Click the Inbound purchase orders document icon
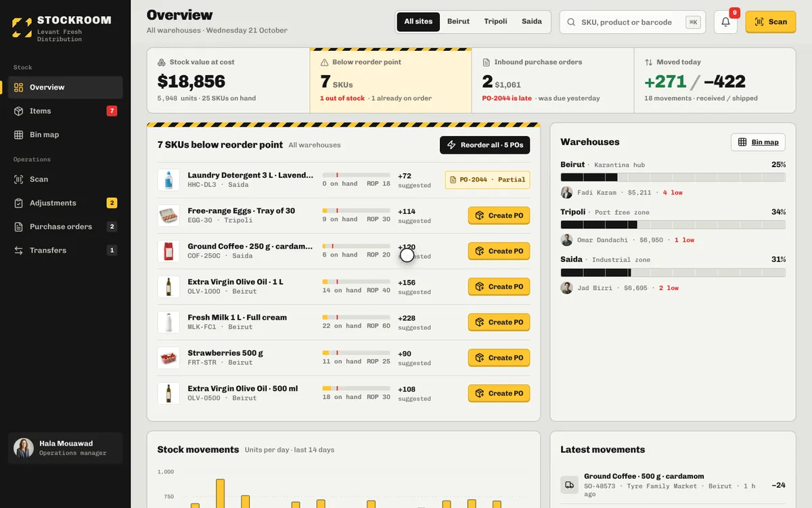The height and width of the screenshot is (508, 812). click(487, 62)
